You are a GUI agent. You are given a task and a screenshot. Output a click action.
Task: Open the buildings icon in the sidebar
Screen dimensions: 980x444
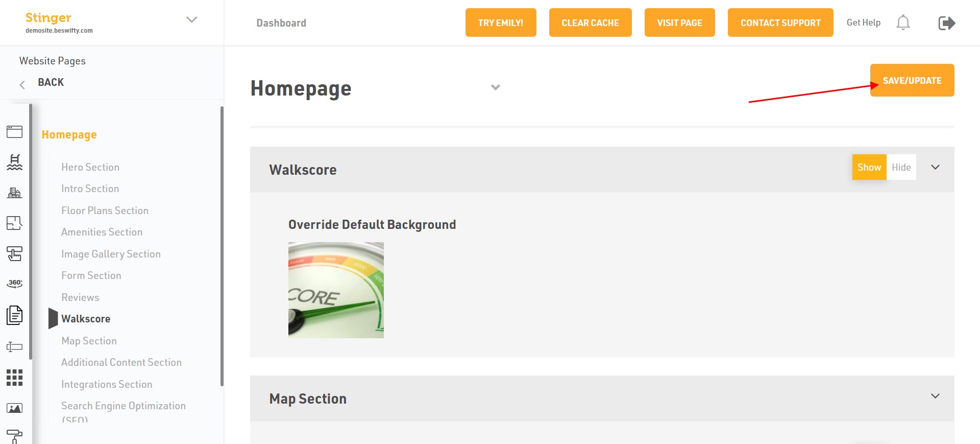click(x=14, y=193)
